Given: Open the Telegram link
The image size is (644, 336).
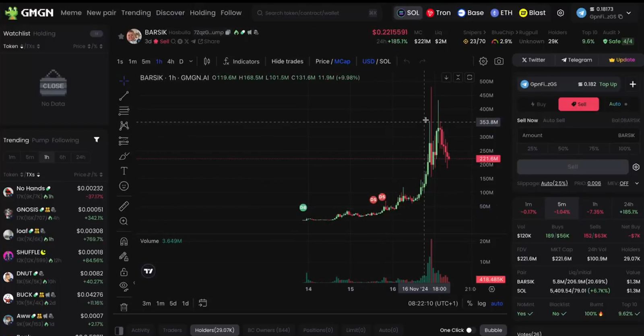Looking at the screenshot, I should (x=577, y=60).
